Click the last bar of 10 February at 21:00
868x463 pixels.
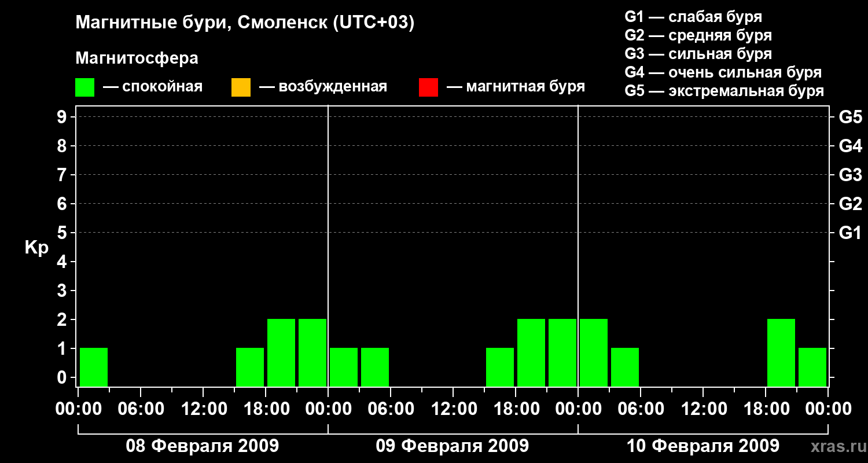[812, 367]
